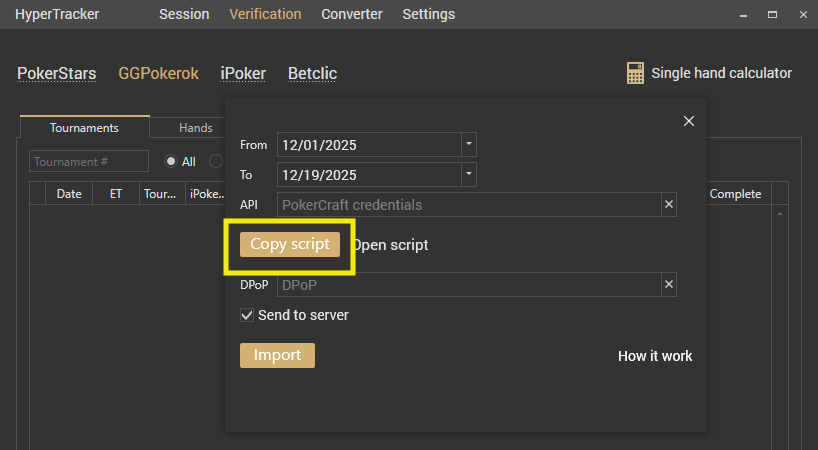
Task: Close the import dialog with X
Action: (x=688, y=121)
